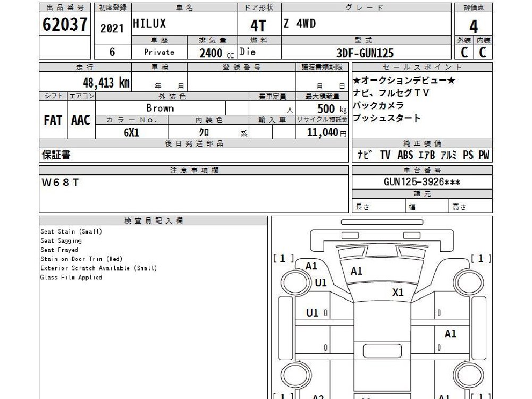Click the セールスポイント header
The image size is (532, 399).
[x=422, y=67]
